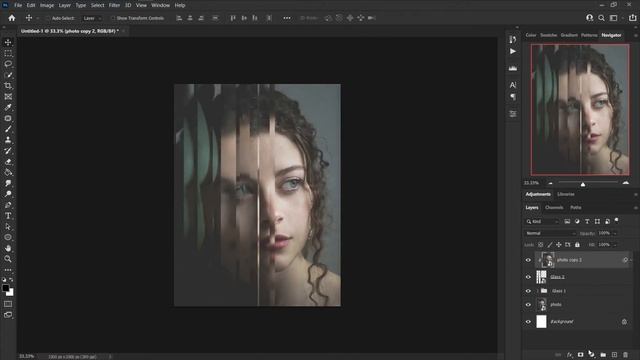Open the Window menu

(x=160, y=5)
